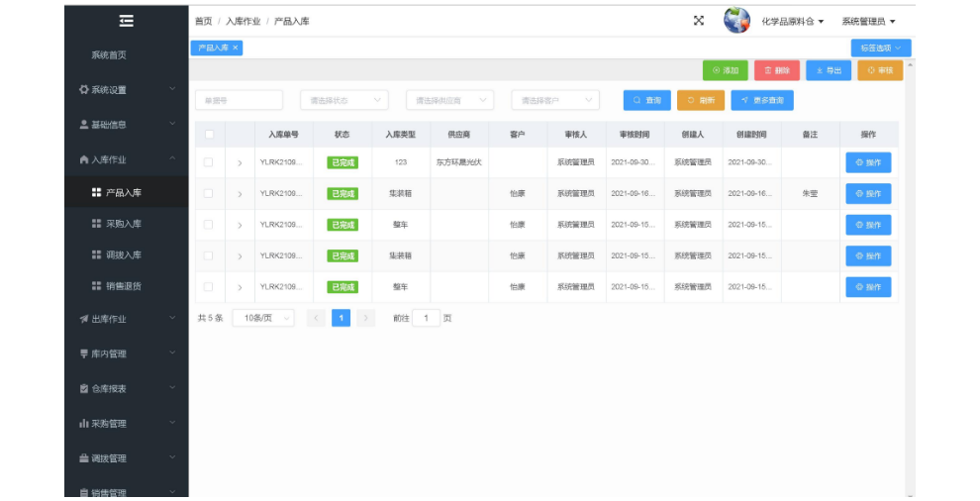Click the bar chart icon beside 采购管理
980x501 pixels.
pyautogui.click(x=84, y=424)
